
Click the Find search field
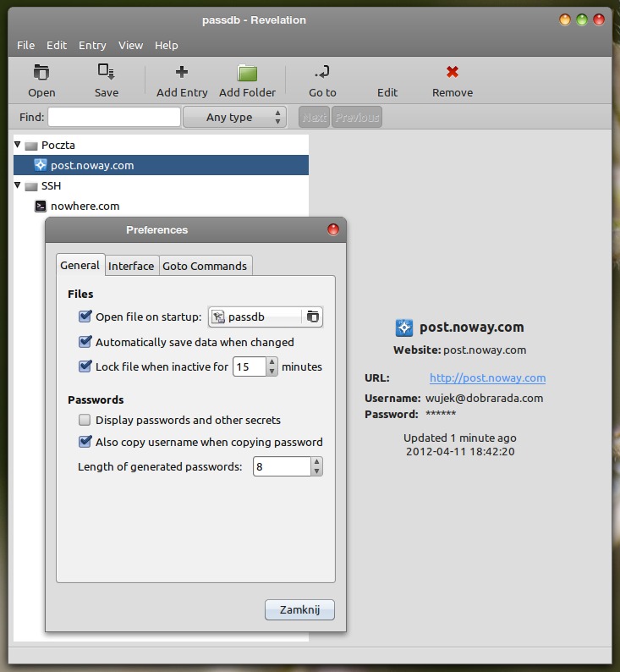coord(114,117)
